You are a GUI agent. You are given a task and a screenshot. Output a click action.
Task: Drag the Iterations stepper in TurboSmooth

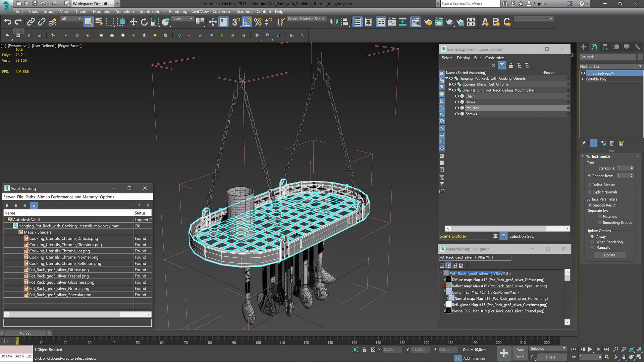click(x=633, y=168)
